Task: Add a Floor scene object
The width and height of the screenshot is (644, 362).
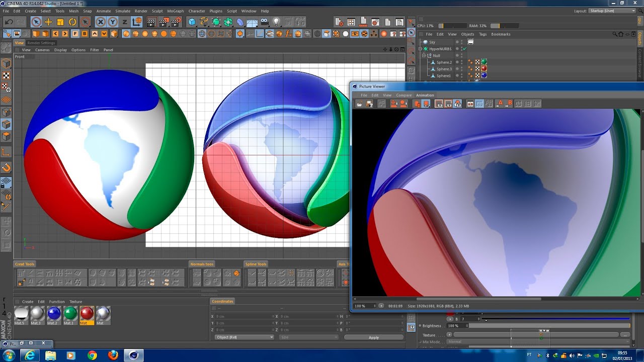Action: click(252, 22)
